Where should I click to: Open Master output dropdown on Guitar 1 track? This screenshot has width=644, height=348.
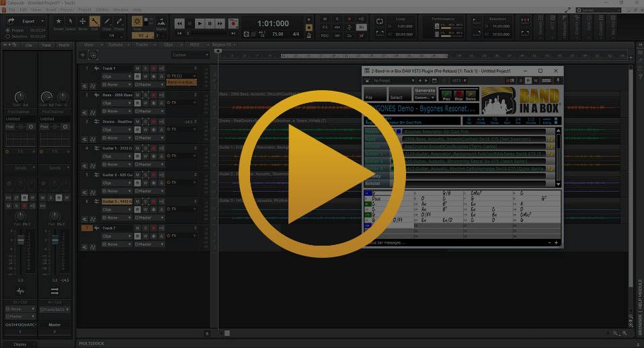[x=149, y=164]
